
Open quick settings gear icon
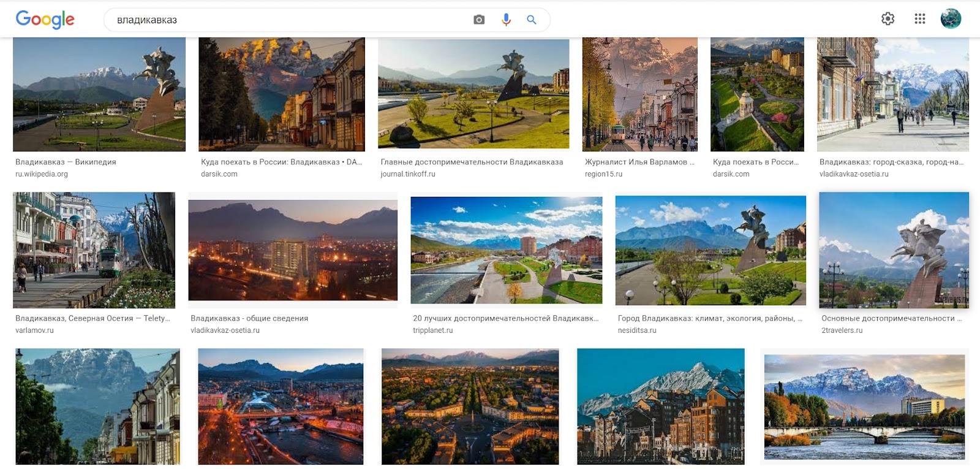(x=888, y=19)
